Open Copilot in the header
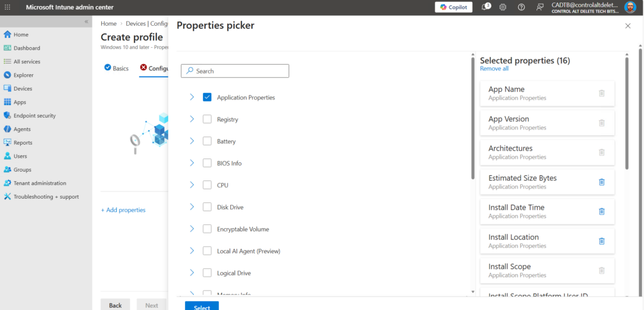Viewport: 644px width, 310px height. click(453, 8)
